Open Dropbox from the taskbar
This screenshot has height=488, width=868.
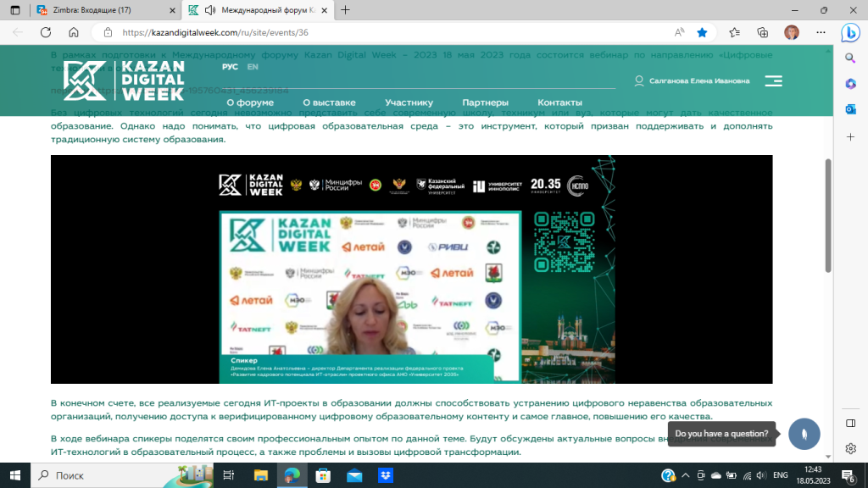click(x=386, y=475)
